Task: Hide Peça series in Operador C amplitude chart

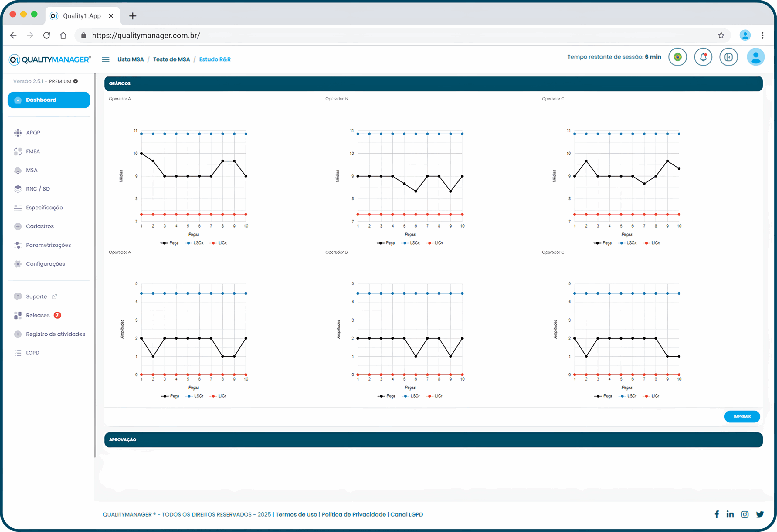Action: pyautogui.click(x=607, y=396)
